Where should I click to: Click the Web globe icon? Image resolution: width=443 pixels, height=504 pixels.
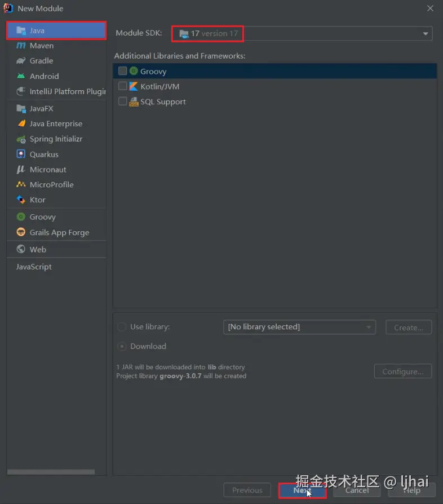[21, 249]
